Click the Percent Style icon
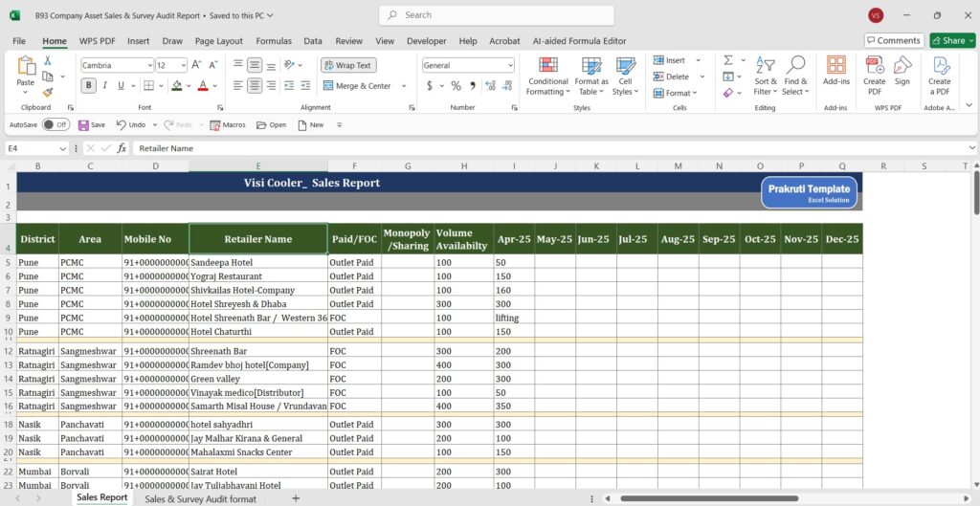This screenshot has height=506, width=980. click(x=456, y=86)
